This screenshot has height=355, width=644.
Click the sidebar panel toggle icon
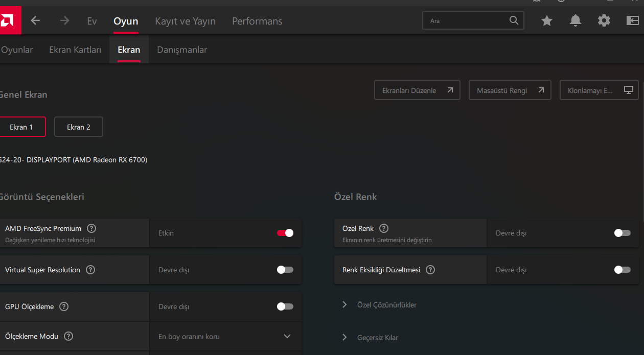633,20
